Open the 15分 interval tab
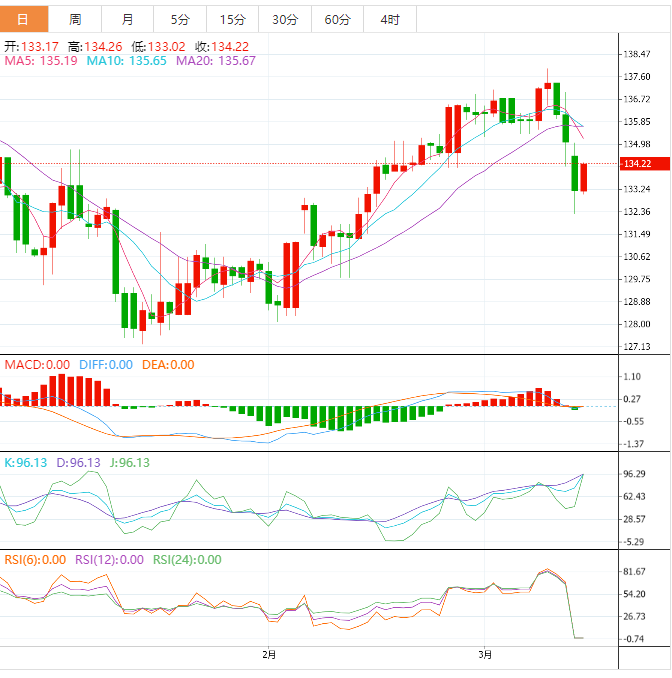The image size is (672, 678). tap(233, 19)
